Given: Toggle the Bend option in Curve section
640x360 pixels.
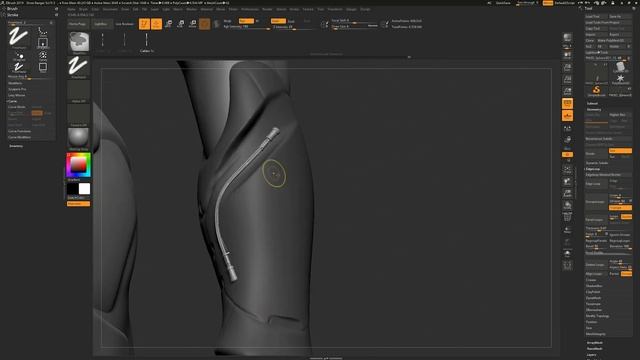Looking at the screenshot, I should 37,113.
